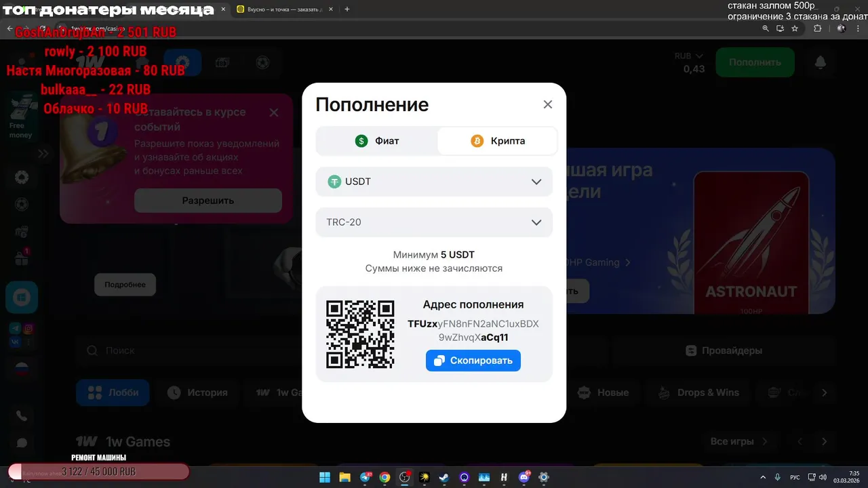Click Разрешить to allow notifications
868x488 pixels.
tap(208, 201)
